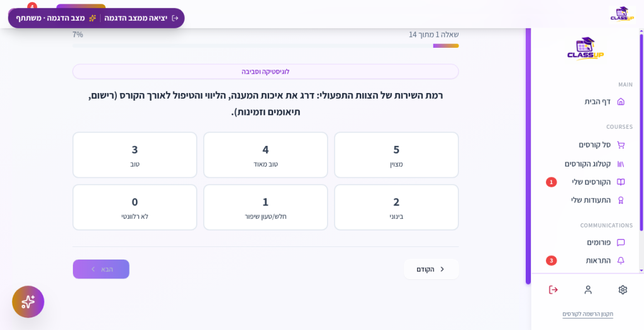Viewport: 644px width, 330px height.
Task: Click the COMMUNICATIONS section heading
Action: click(x=606, y=225)
